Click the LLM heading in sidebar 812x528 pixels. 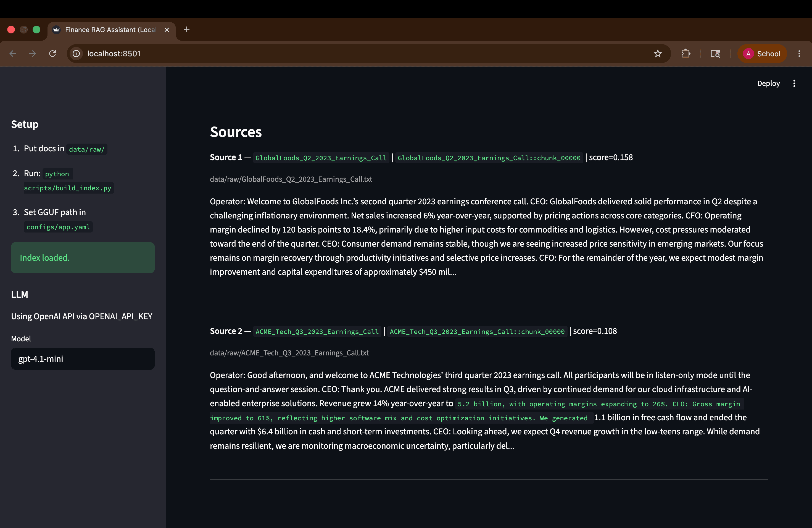[19, 294]
